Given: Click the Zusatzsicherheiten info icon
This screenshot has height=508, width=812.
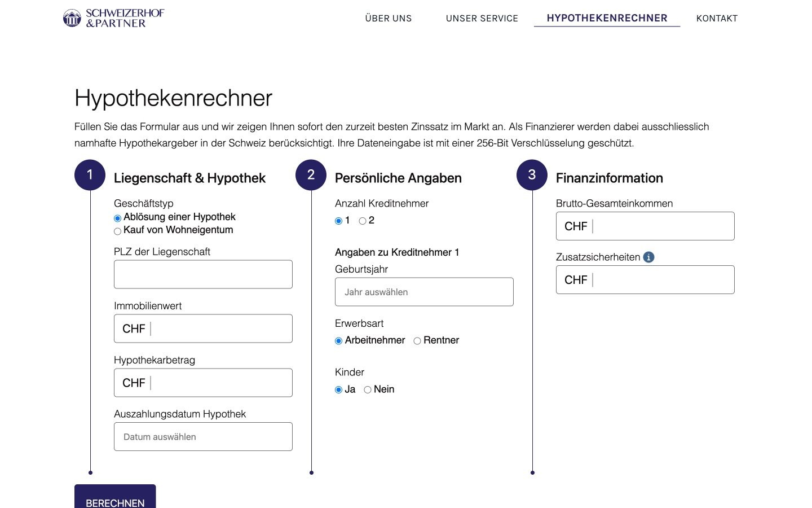Looking at the screenshot, I should click(x=649, y=257).
